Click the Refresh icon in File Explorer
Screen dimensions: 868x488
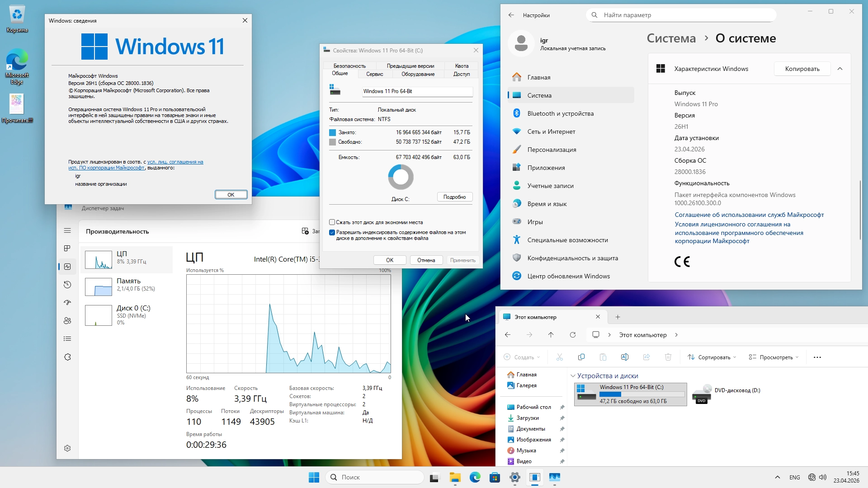[573, 335]
